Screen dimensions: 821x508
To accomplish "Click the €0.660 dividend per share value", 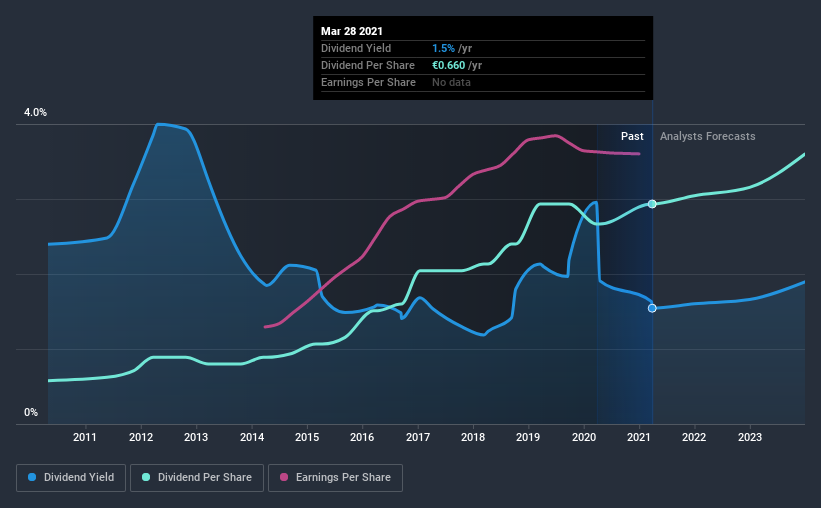I will point(448,65).
